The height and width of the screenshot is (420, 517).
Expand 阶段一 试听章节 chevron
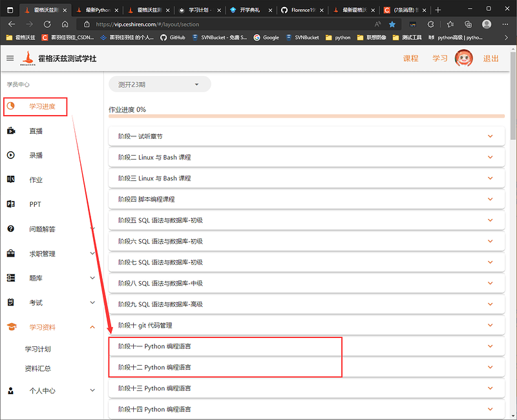click(x=491, y=136)
